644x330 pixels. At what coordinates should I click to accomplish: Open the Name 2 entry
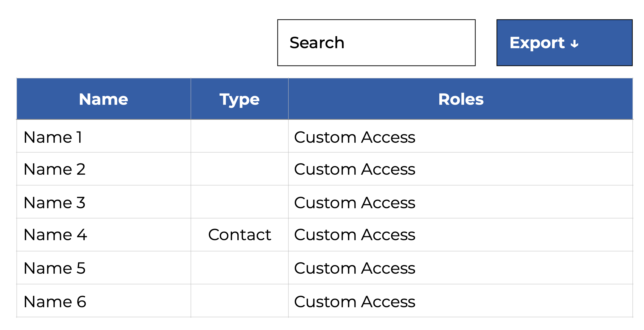tap(54, 169)
